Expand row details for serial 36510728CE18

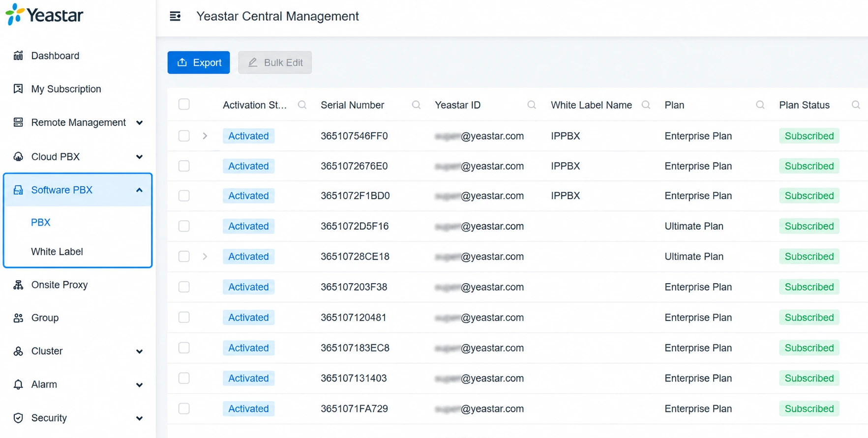(x=205, y=257)
